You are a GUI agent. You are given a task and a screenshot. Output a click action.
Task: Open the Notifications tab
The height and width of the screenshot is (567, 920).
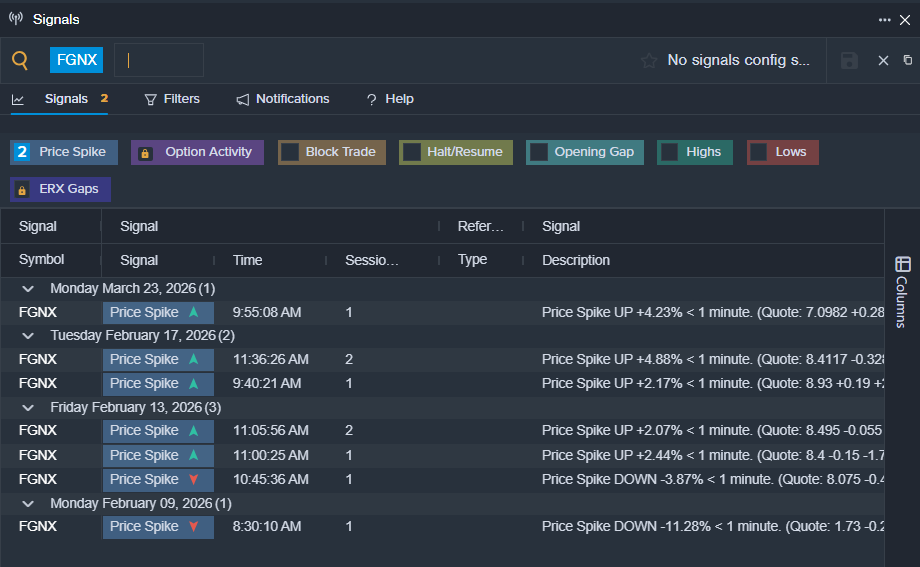(283, 99)
